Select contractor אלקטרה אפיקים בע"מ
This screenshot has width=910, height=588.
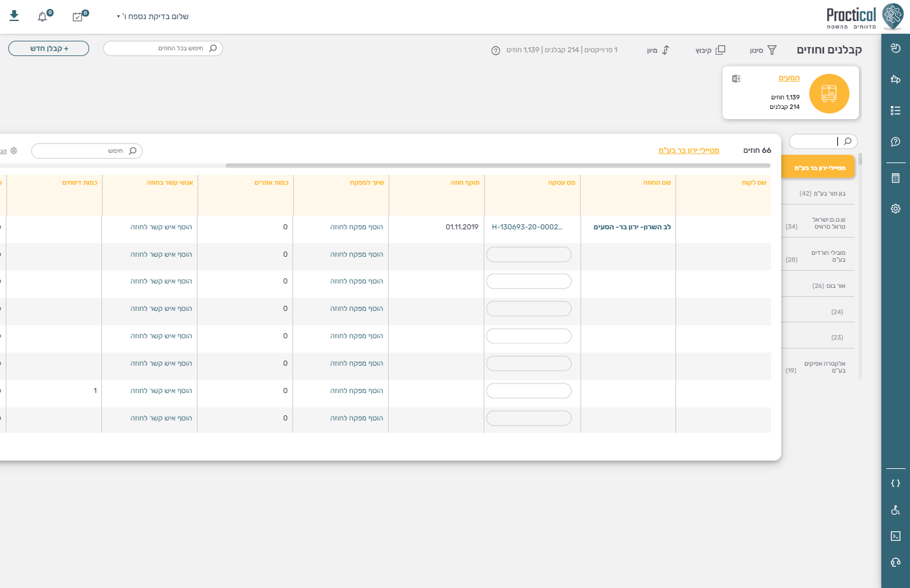pyautogui.click(x=818, y=367)
